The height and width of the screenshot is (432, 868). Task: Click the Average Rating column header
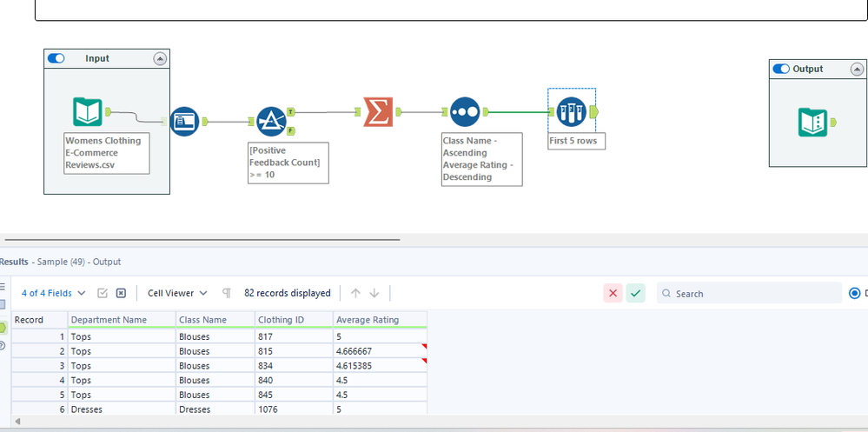click(381, 320)
